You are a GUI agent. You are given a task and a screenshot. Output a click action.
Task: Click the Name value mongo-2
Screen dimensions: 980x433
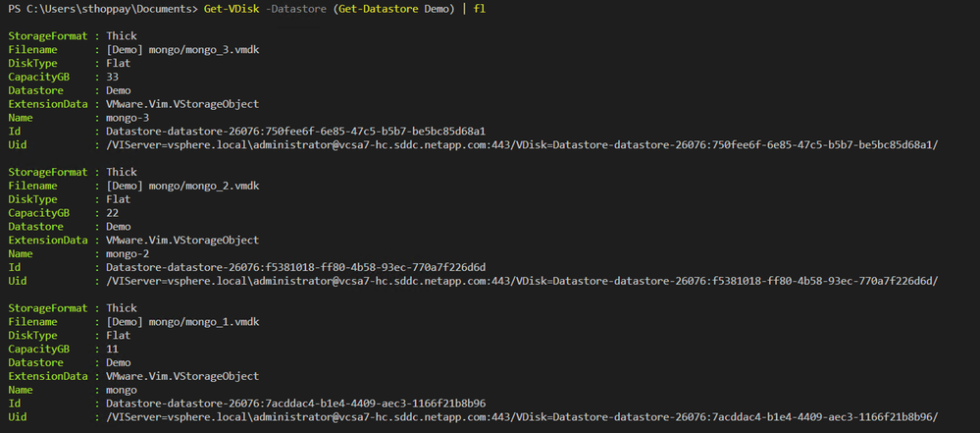coord(129,253)
